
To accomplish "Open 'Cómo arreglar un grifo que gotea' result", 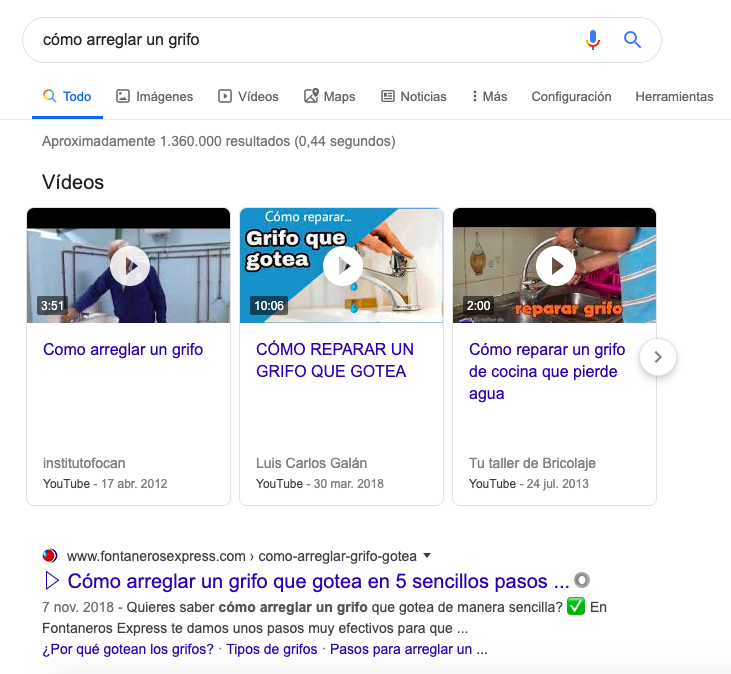I will (x=318, y=581).
